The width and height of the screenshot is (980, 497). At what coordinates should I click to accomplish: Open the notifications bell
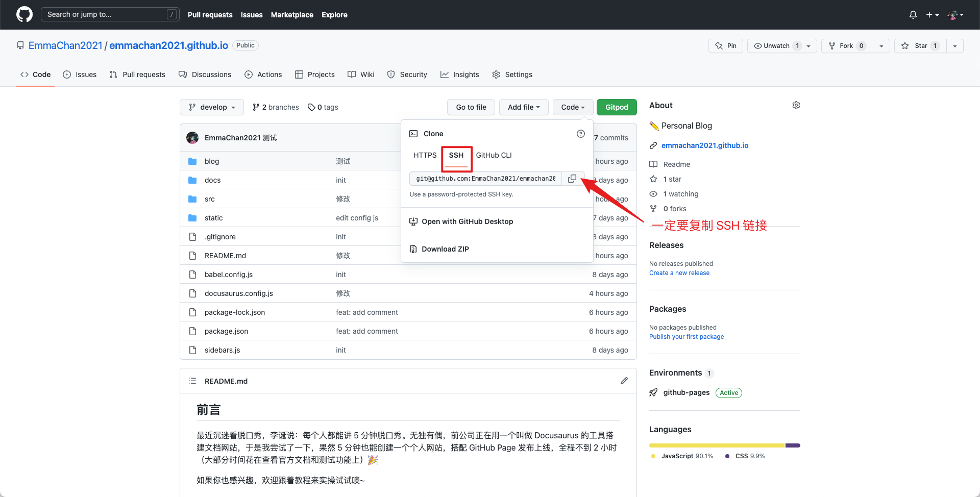[x=913, y=15]
